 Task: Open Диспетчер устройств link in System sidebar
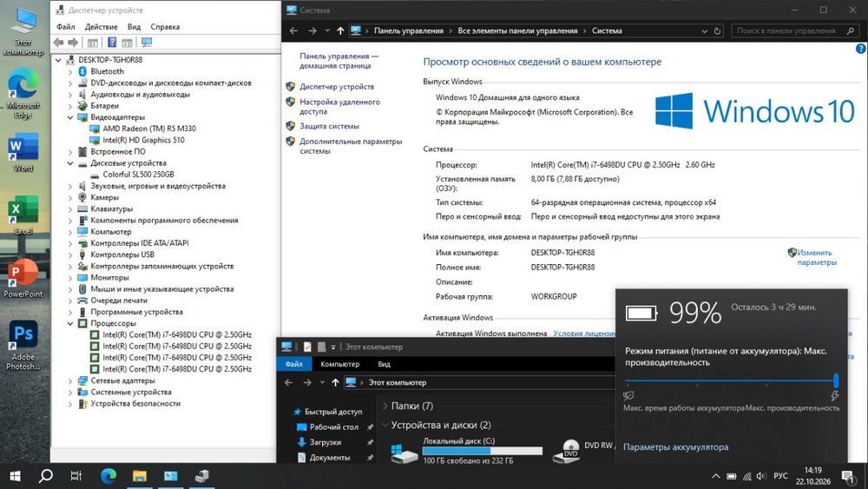pos(337,86)
